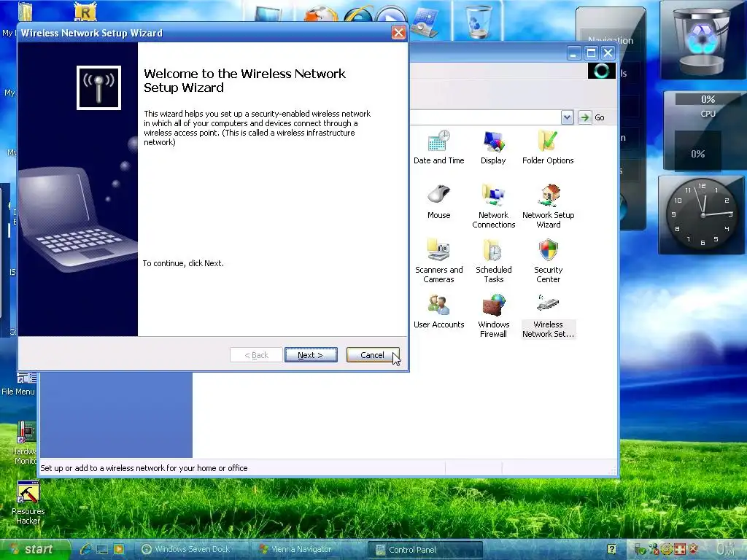Close the Control Panel window
This screenshot has width=747, height=560.
(x=608, y=52)
